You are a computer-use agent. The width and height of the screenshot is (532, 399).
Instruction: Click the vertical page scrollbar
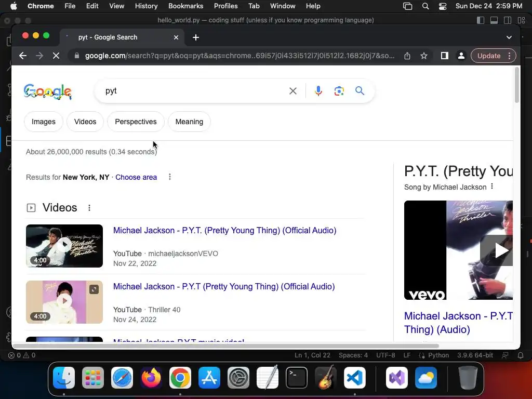[517, 85]
